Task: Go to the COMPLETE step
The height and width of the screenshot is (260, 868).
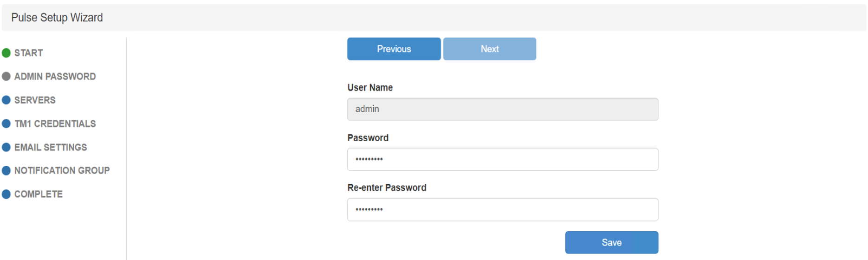Action: click(38, 195)
